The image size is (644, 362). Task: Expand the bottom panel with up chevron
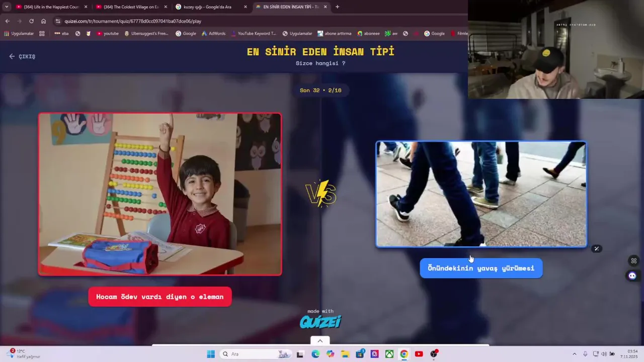tap(320, 341)
